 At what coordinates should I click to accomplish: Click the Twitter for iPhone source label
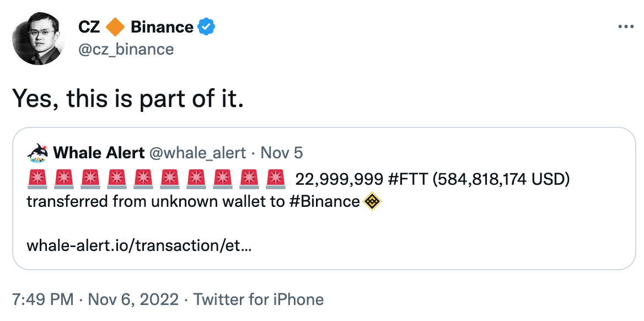click(259, 299)
